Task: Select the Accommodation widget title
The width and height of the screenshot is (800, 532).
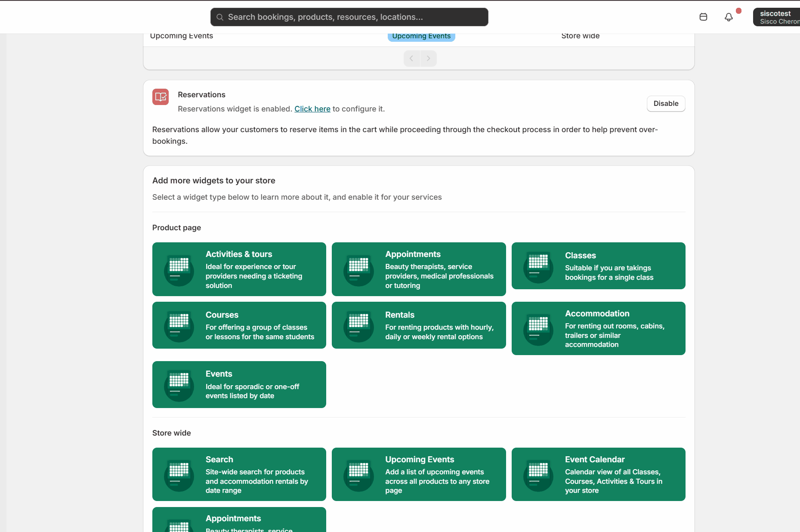Action: click(597, 314)
